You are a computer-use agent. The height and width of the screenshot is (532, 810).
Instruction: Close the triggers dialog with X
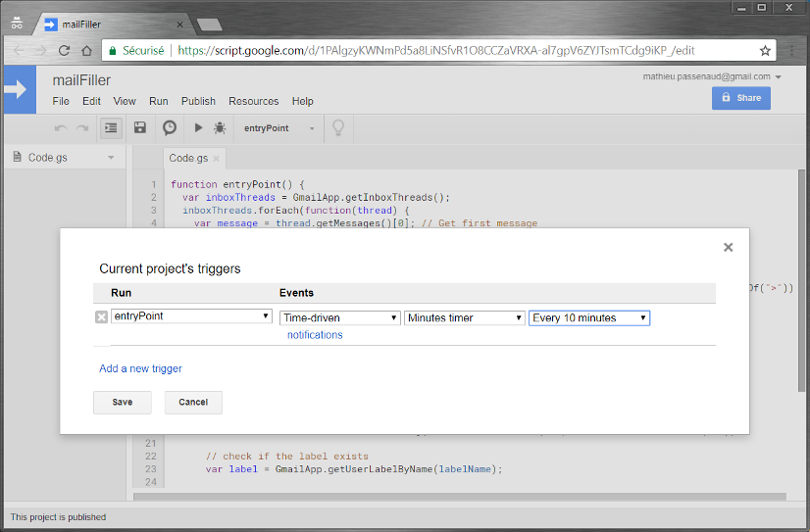[x=728, y=247]
